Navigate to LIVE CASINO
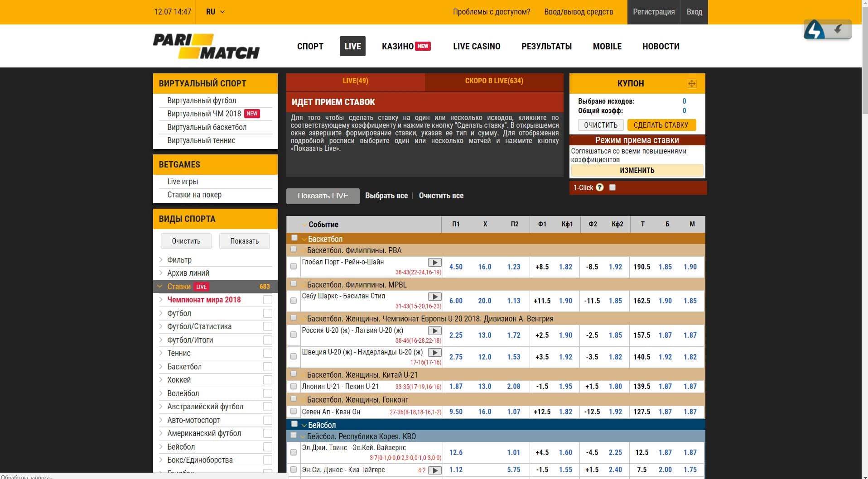Image resolution: width=868 pixels, height=479 pixels. 477,46
